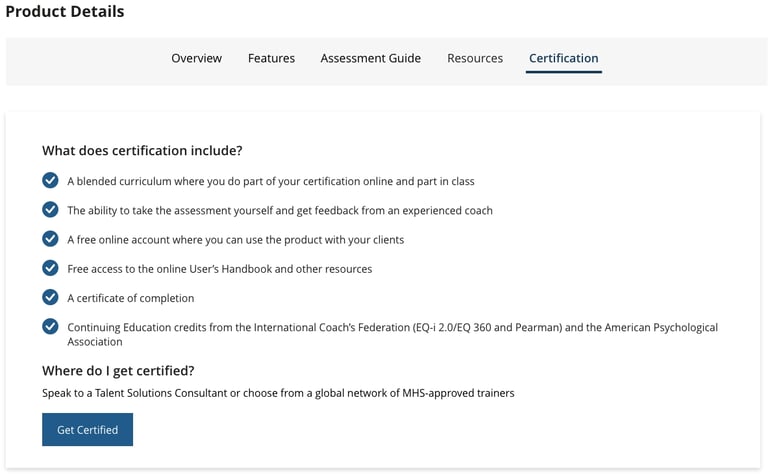Click the free online account text
This screenshot has height=476, width=768.
pyautogui.click(x=235, y=240)
